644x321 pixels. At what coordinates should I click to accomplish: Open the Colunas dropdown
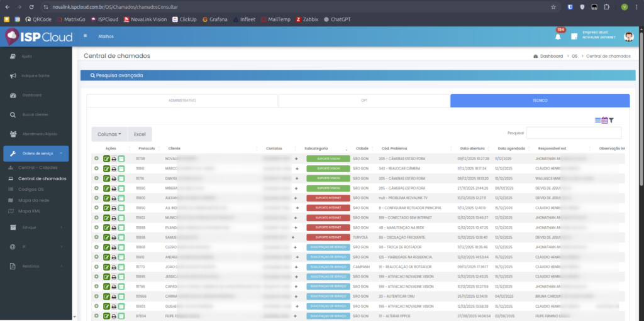(x=109, y=134)
